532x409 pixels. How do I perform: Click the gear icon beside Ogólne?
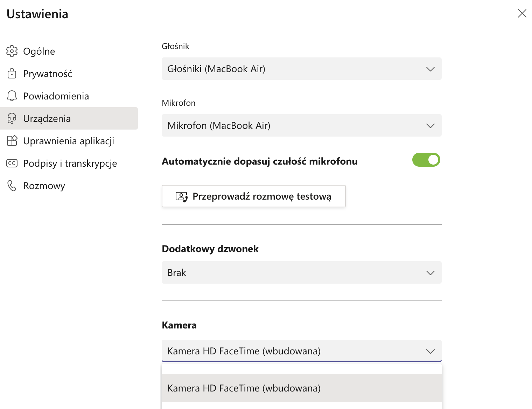tap(12, 51)
